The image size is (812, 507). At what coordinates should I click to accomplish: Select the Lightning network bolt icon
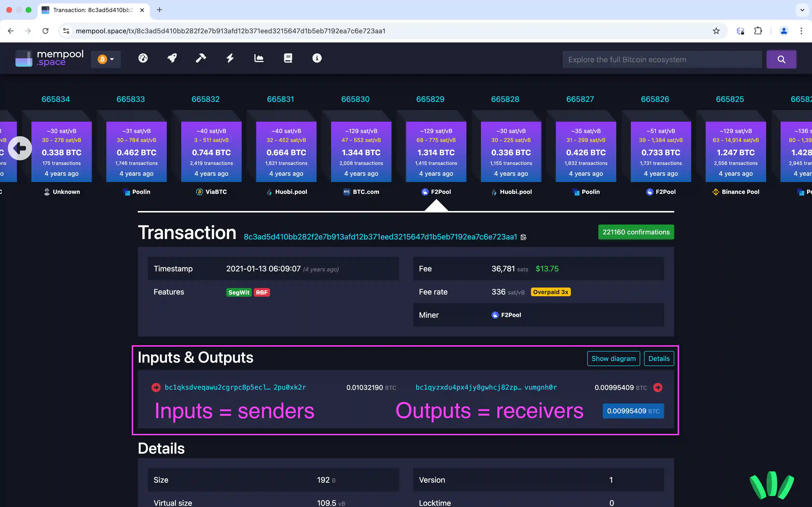coord(230,58)
